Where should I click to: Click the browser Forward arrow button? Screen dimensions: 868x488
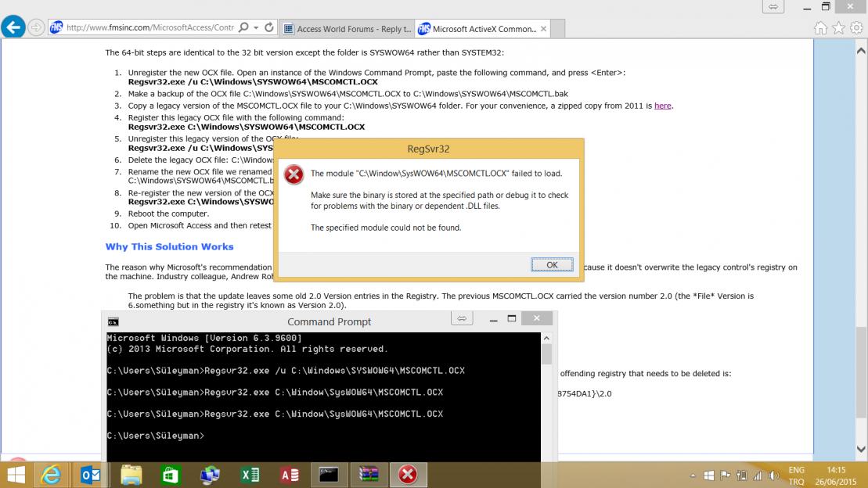point(36,27)
